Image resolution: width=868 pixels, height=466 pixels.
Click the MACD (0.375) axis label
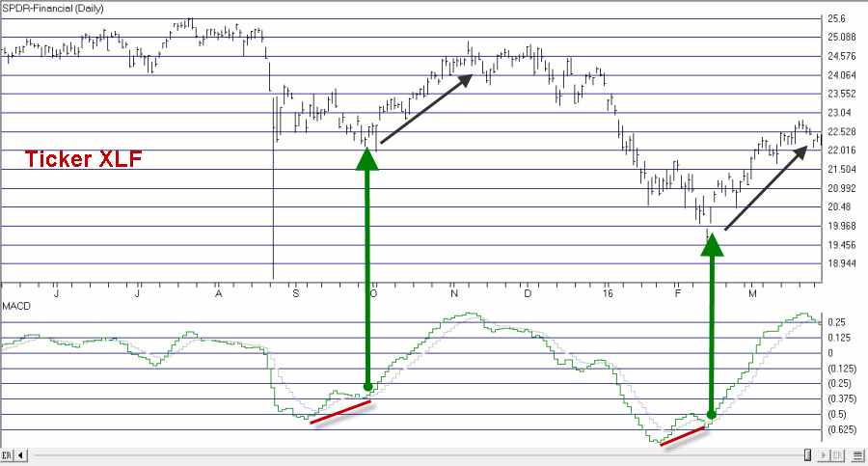click(841, 399)
